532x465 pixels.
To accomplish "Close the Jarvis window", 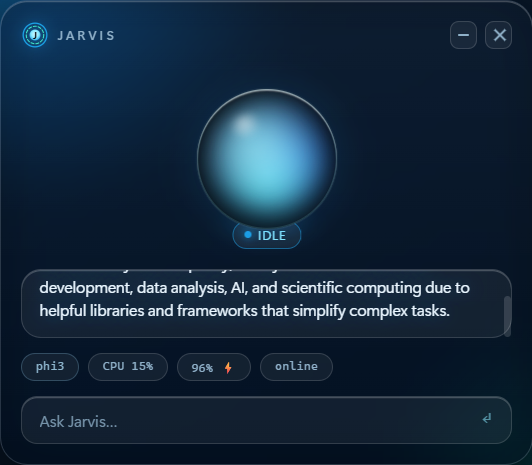I will (x=498, y=35).
